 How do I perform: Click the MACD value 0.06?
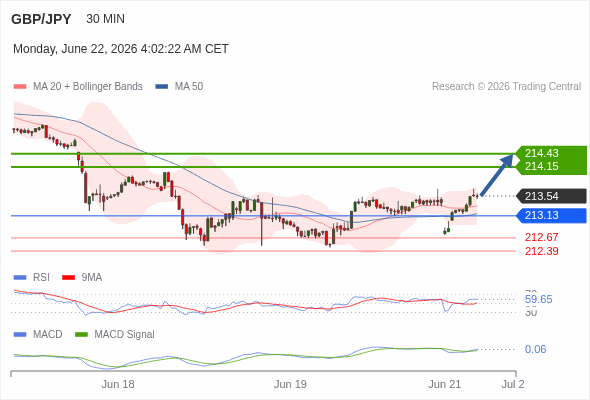click(x=535, y=349)
